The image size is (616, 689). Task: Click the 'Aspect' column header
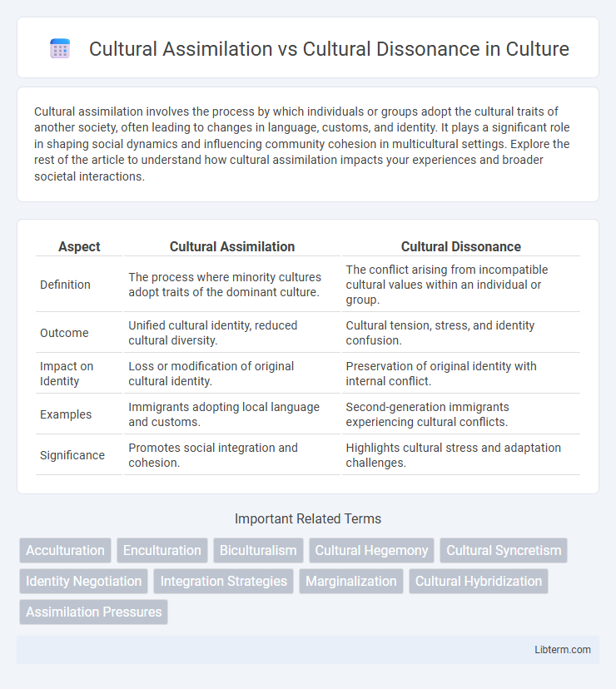(x=79, y=246)
